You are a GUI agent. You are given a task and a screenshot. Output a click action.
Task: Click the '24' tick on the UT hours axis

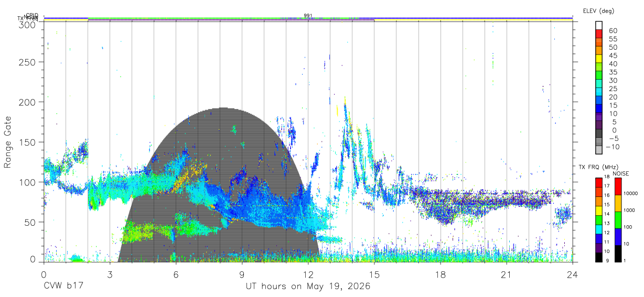pos(573,275)
